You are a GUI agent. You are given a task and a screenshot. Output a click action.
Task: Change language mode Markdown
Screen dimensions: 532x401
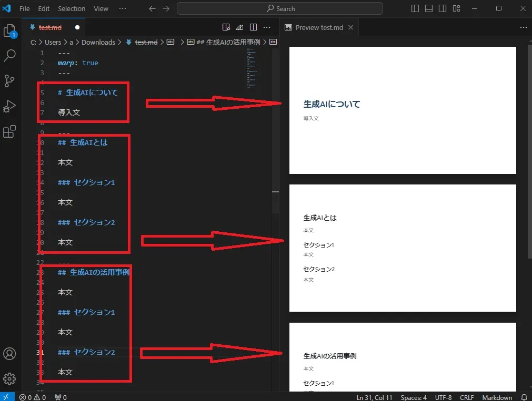click(497, 397)
